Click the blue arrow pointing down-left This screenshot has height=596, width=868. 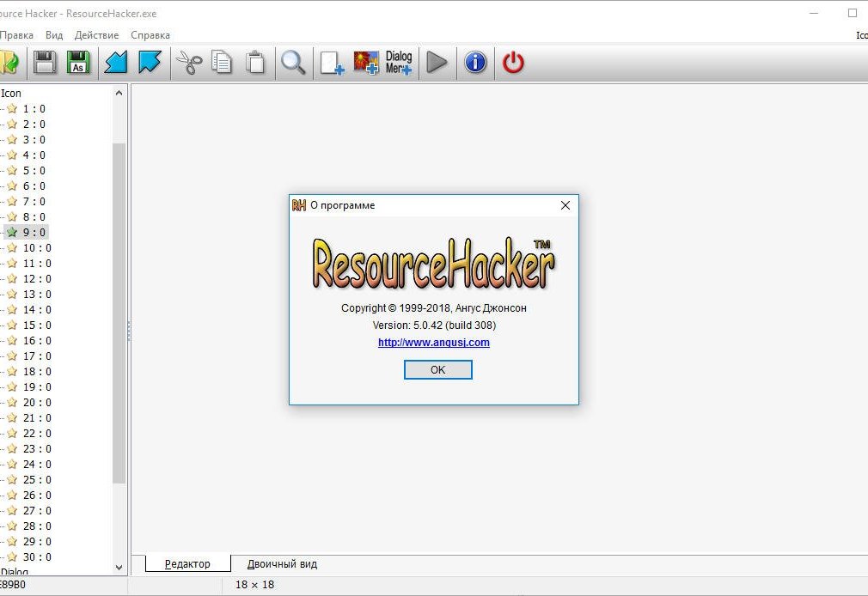116,63
